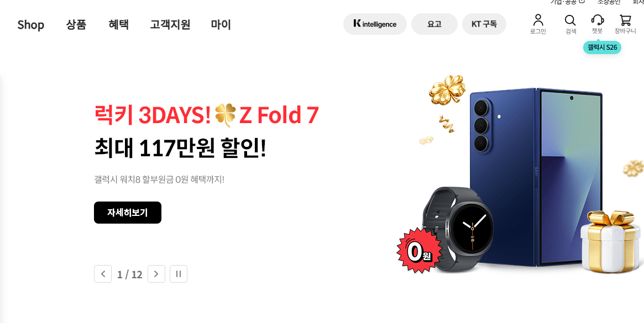Select the KT 구독 pill button
This screenshot has width=644, height=323.
point(484,24)
